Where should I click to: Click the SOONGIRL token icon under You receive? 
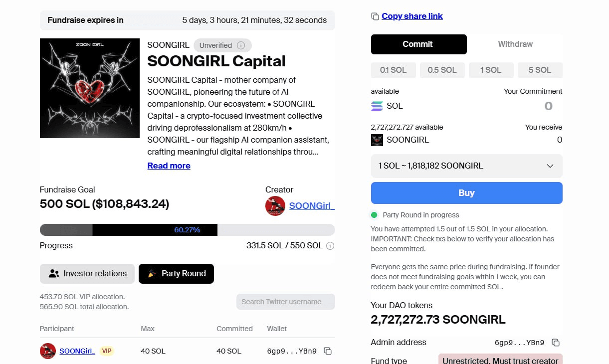(x=377, y=140)
